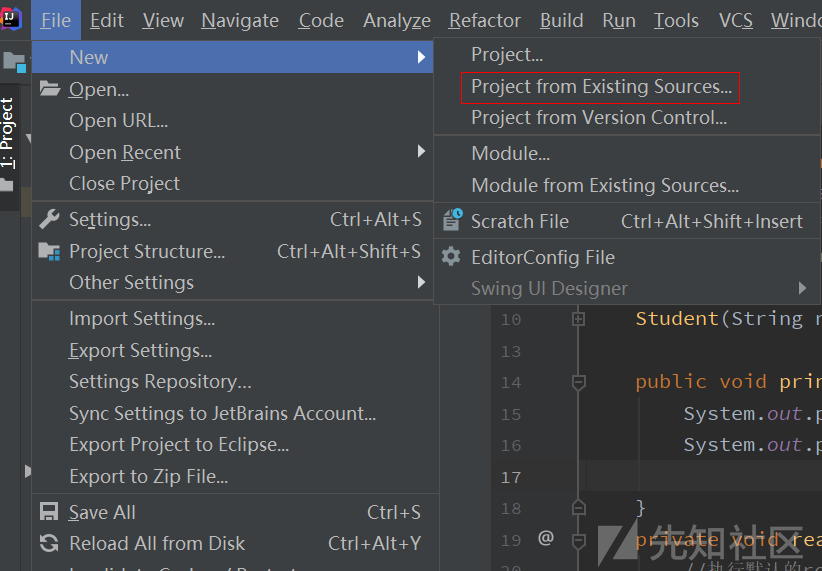Screen dimensions: 822x571
Task: Choose Module from Existing Sources
Action: click(x=605, y=185)
